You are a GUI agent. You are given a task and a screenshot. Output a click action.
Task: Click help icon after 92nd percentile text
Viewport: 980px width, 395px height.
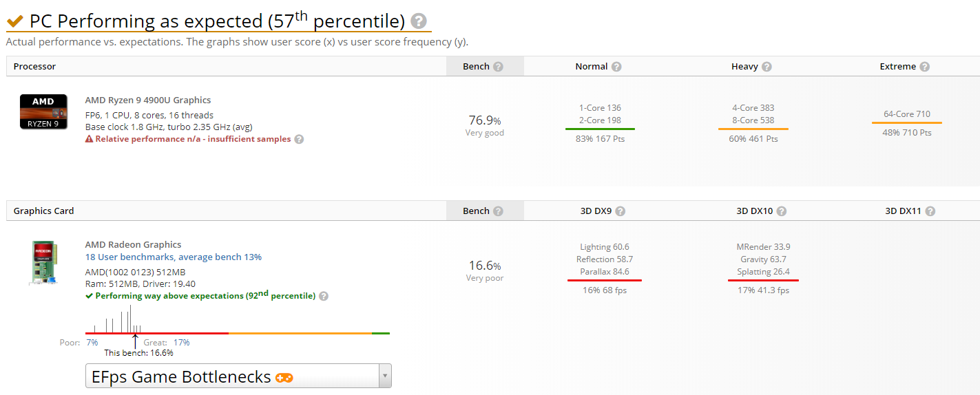(324, 296)
